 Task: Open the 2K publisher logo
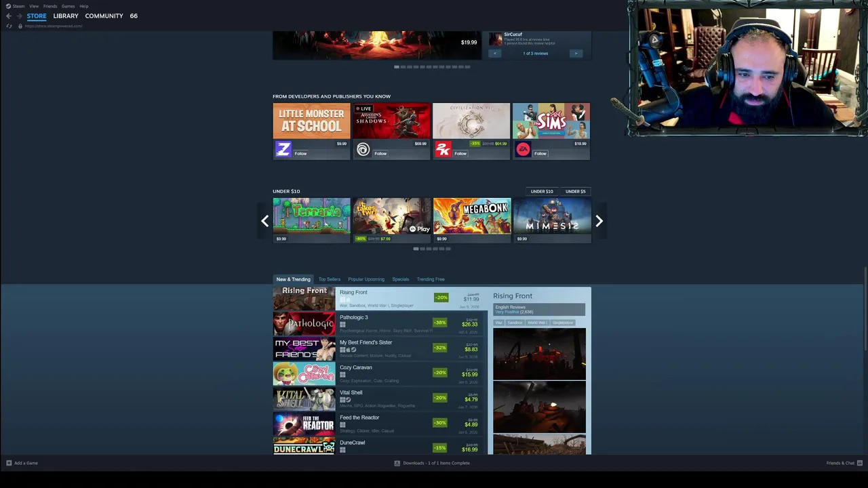point(443,149)
